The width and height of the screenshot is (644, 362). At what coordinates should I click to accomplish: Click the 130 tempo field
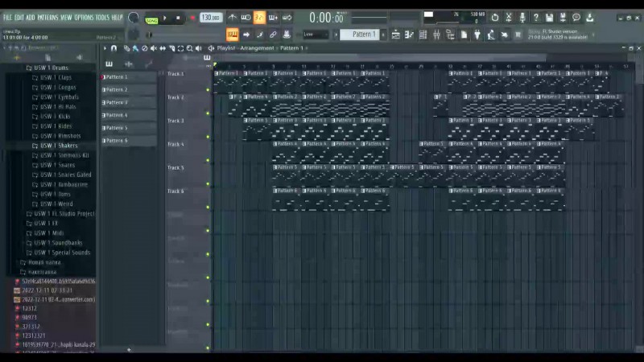click(211, 18)
